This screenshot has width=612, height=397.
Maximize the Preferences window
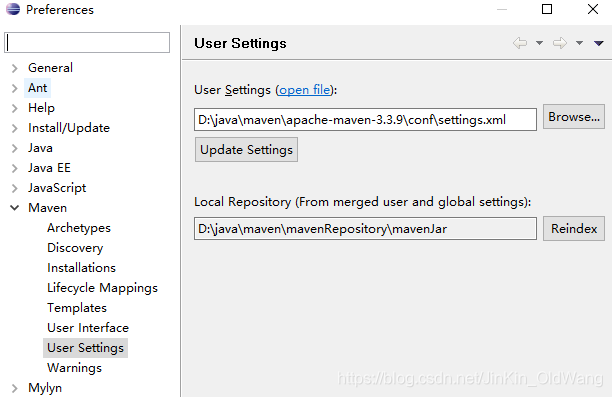(547, 9)
